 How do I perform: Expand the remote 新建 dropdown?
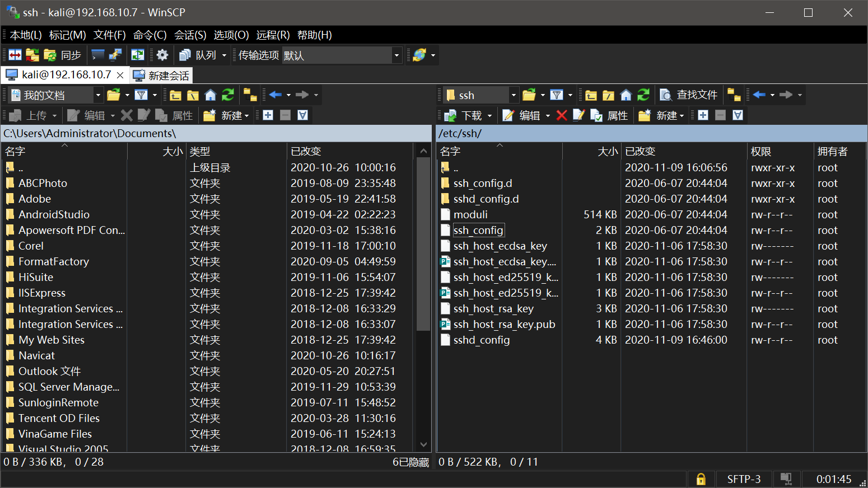coord(682,115)
